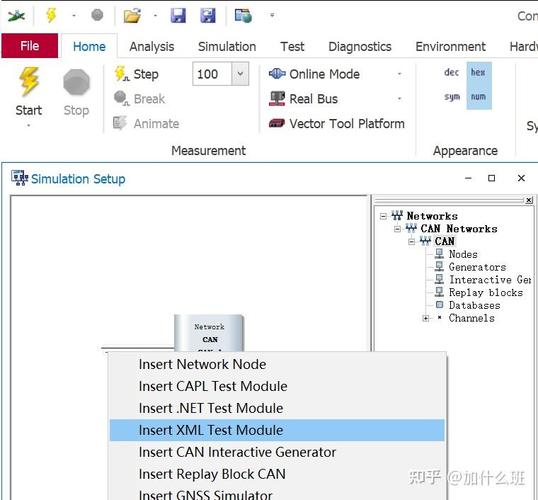
Task: Click the lightning start icon in quick access toolbar
Action: (51, 15)
